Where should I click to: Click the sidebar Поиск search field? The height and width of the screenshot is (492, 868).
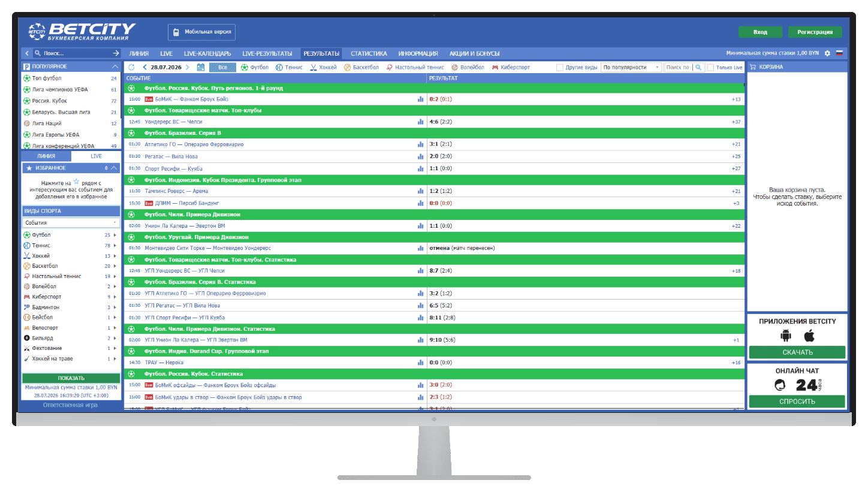pyautogui.click(x=76, y=53)
